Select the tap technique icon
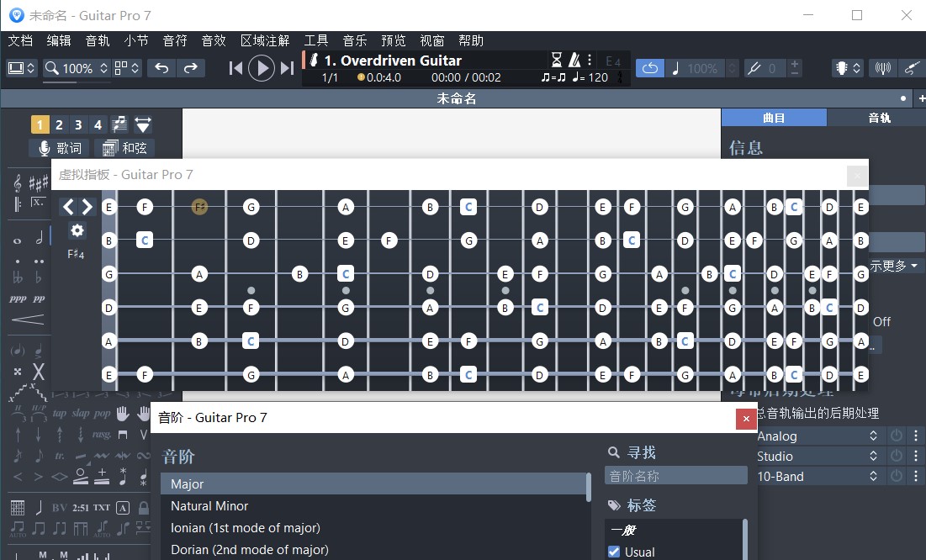The height and width of the screenshot is (560, 926). point(59,414)
